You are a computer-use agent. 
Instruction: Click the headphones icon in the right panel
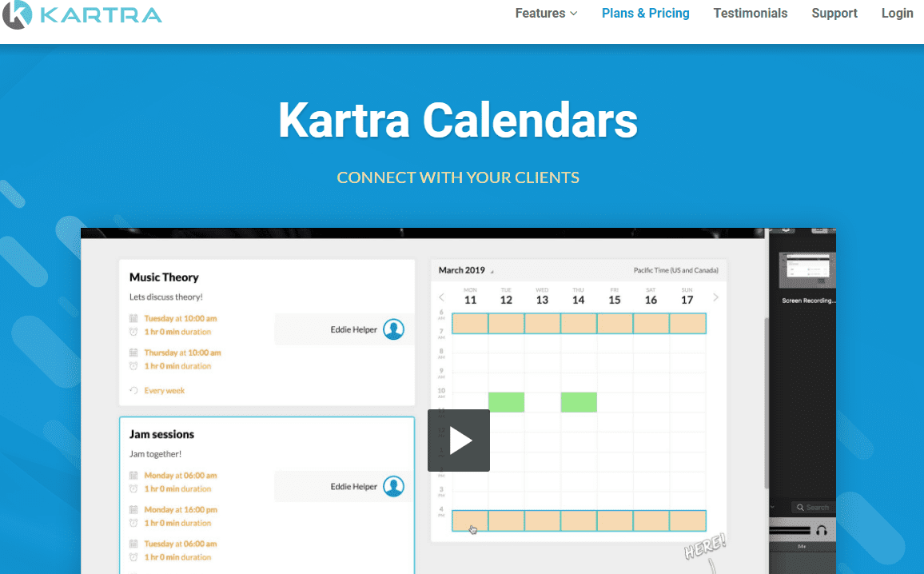pyautogui.click(x=822, y=531)
